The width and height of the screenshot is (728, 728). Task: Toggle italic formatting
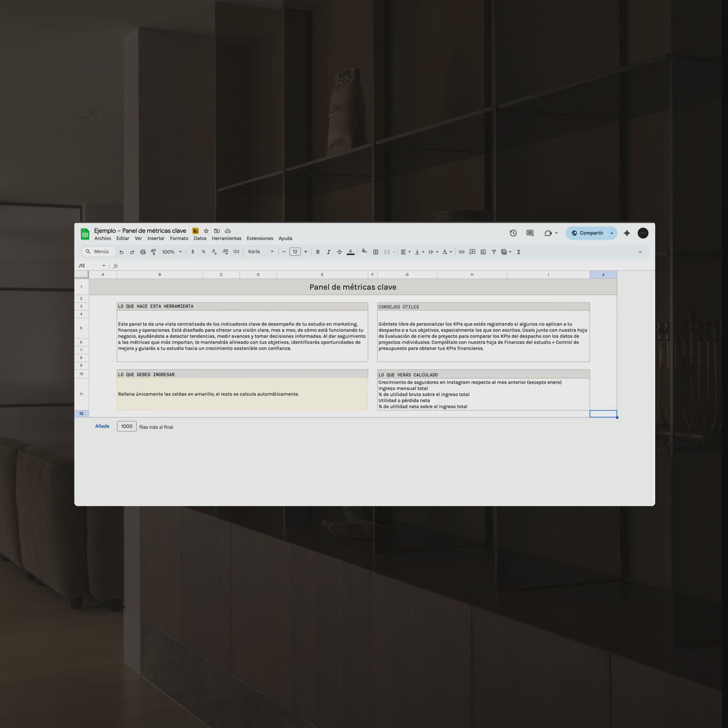point(328,252)
